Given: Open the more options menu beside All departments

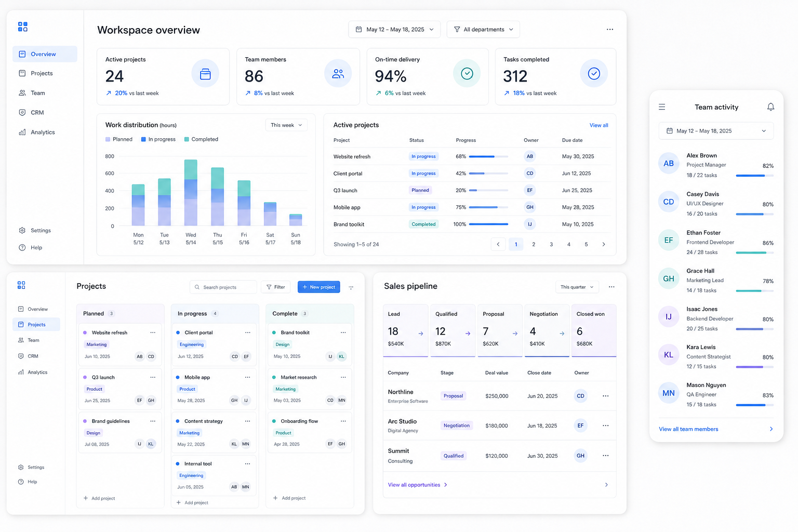Looking at the screenshot, I should coord(610,30).
